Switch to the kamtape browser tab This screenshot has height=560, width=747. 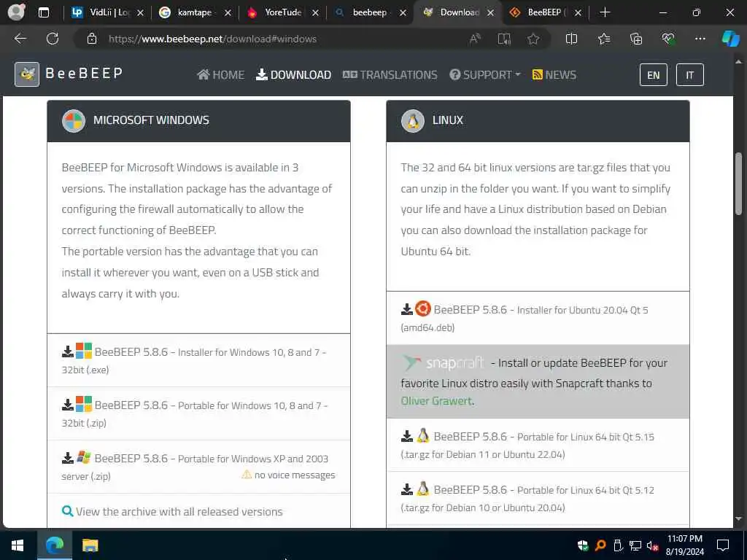[194, 13]
